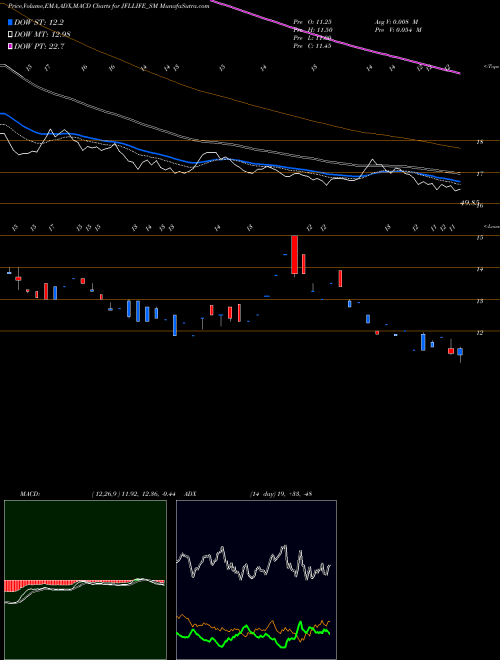Image resolution: width=500 pixels, height=660 pixels.
Task: Click the 18 price axis label
Action: [479, 142]
